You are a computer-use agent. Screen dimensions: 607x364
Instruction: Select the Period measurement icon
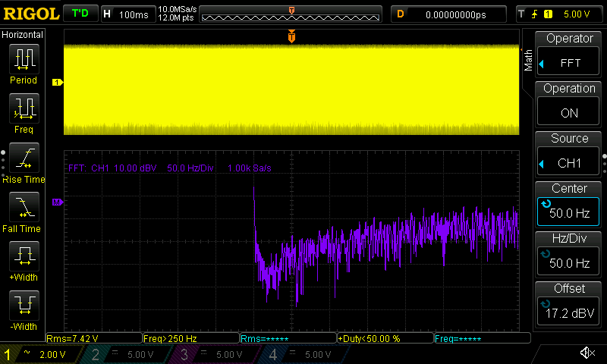click(x=23, y=59)
